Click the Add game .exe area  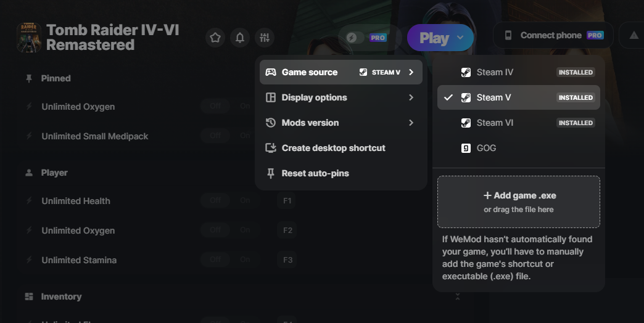pyautogui.click(x=518, y=202)
